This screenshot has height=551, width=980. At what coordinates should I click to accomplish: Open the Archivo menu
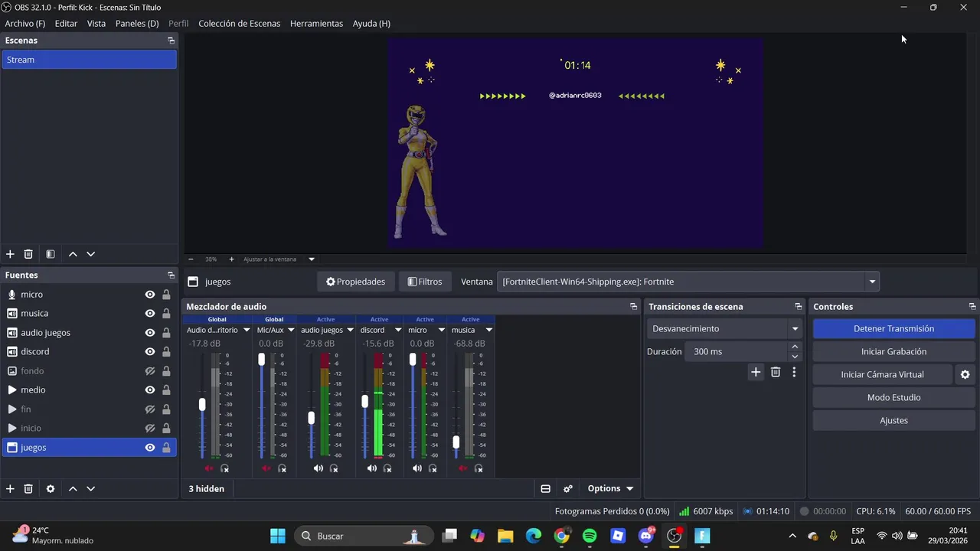click(25, 24)
